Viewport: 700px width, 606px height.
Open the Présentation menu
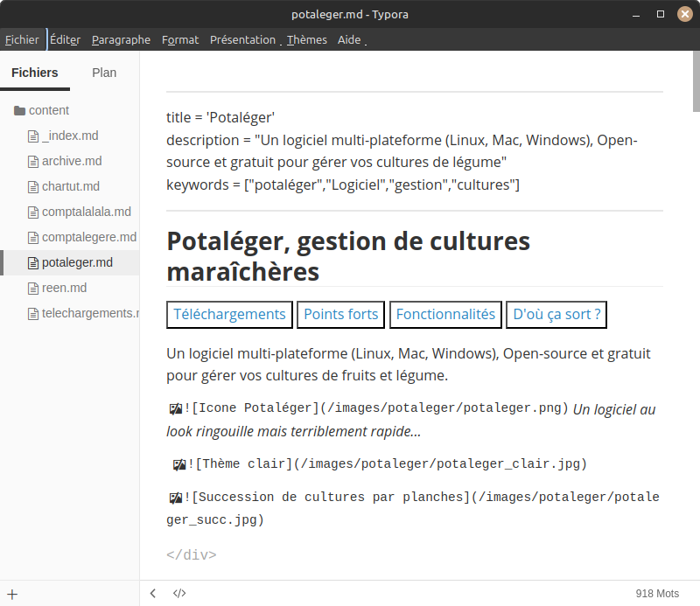click(243, 39)
